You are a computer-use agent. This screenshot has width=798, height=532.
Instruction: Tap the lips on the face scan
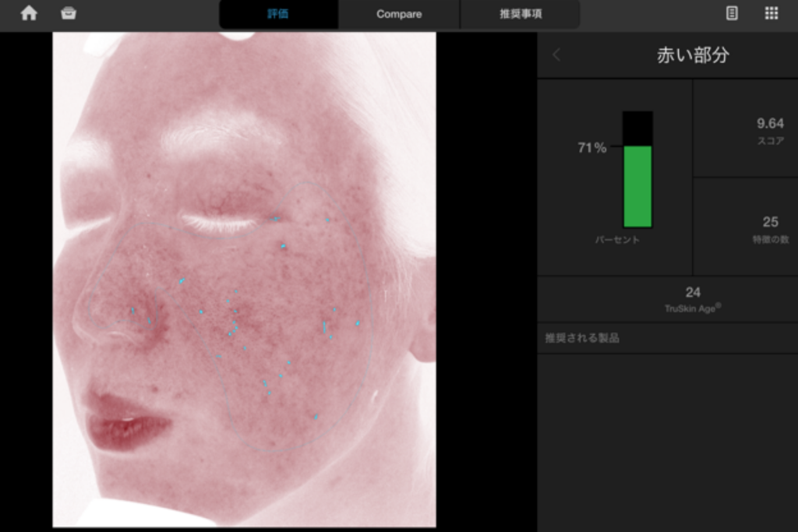pos(125,421)
